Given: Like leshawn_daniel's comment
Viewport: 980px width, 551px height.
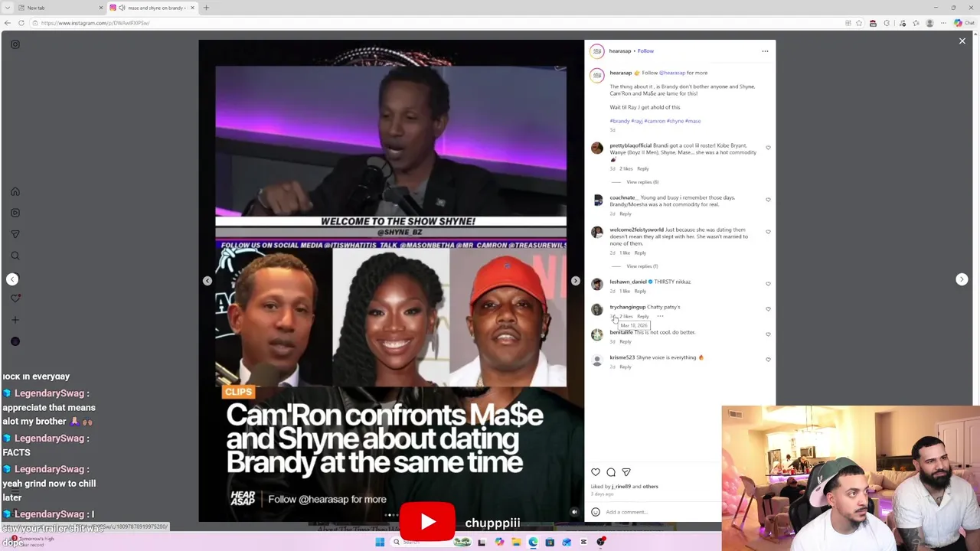Looking at the screenshot, I should click(768, 284).
